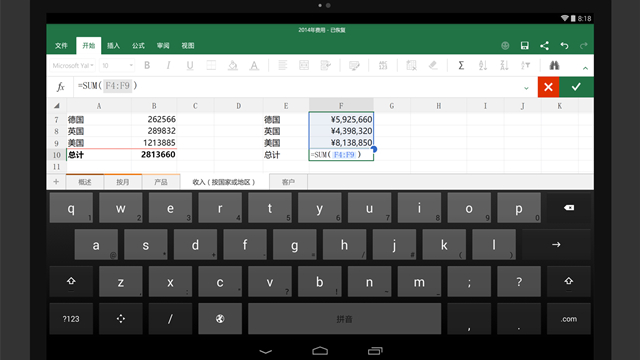Image resolution: width=640 pixels, height=360 pixels.
Task: Toggle underline formatting
Action: pyautogui.click(x=190, y=65)
